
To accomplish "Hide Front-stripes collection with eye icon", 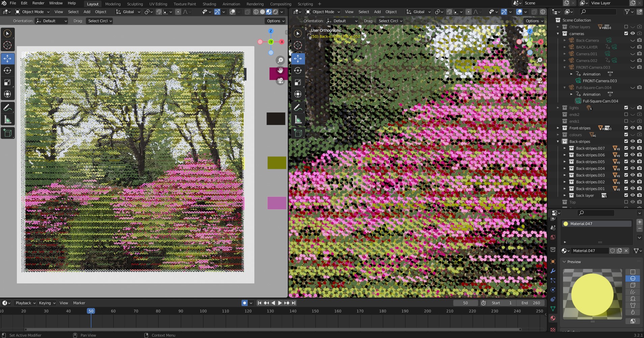I will point(633,128).
